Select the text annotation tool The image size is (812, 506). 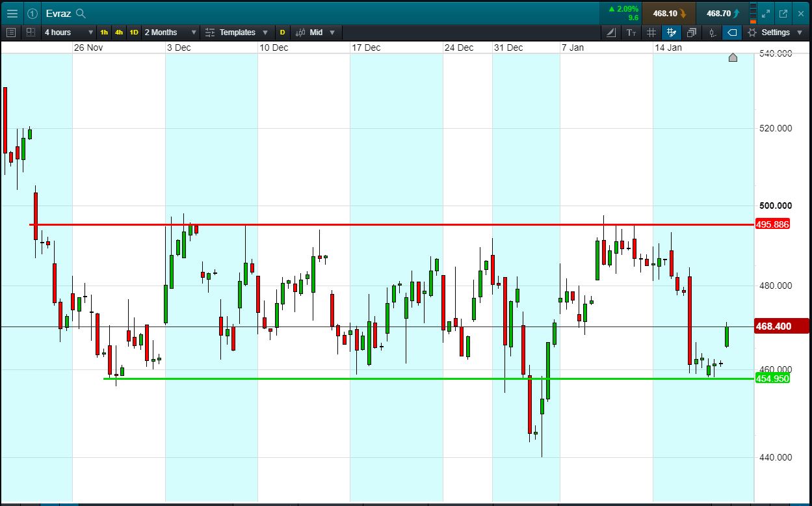tap(631, 32)
